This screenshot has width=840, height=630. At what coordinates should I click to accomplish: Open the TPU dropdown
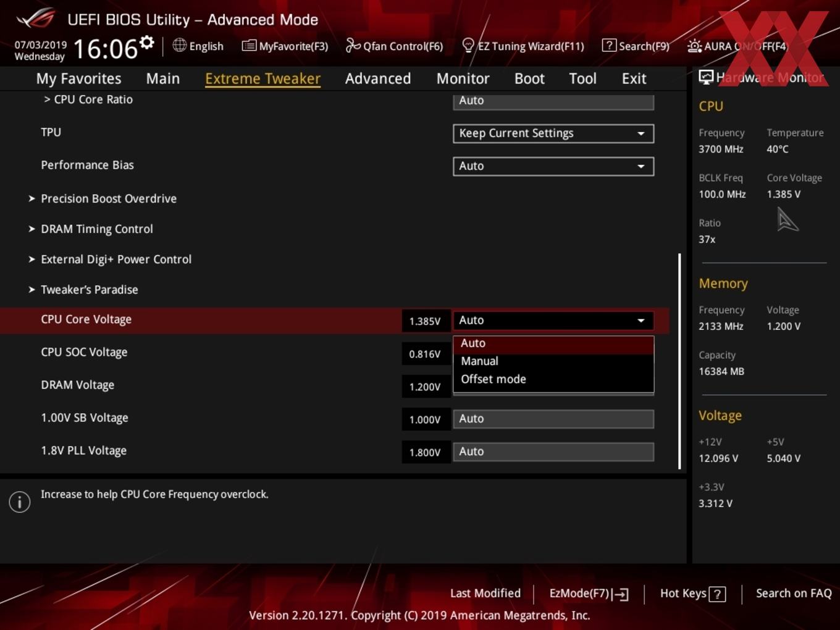pyautogui.click(x=553, y=133)
